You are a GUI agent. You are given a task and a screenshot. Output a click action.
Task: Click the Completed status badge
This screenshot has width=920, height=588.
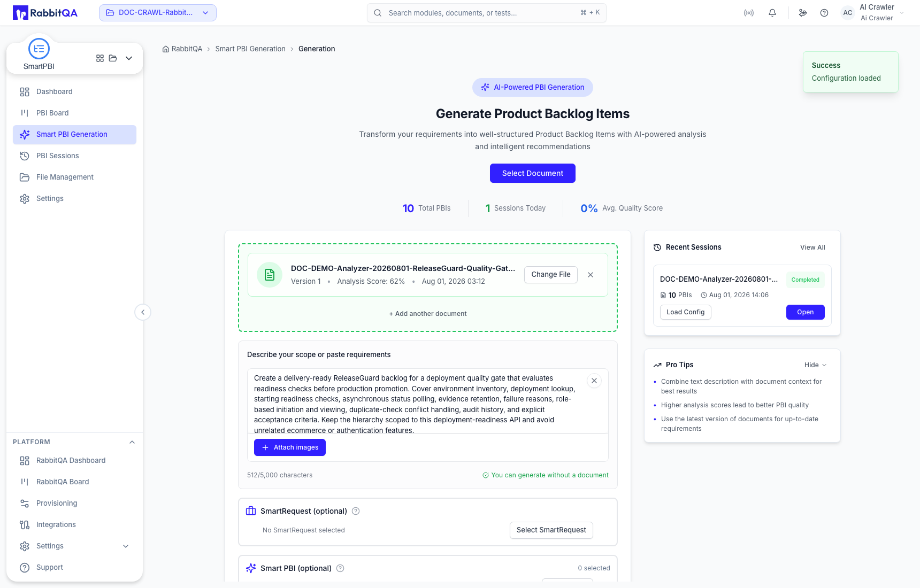[x=806, y=280]
